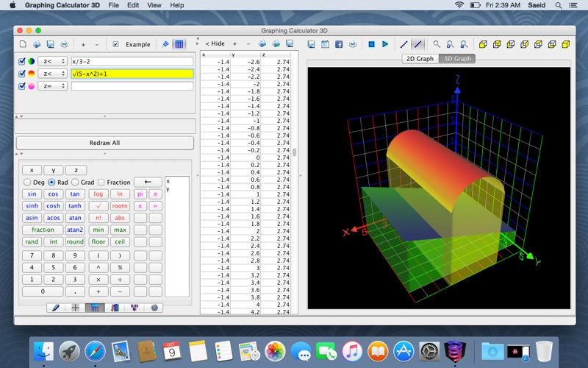Click the blue stop square icon
Screen dimensions: 588x368
pyautogui.click(x=371, y=44)
